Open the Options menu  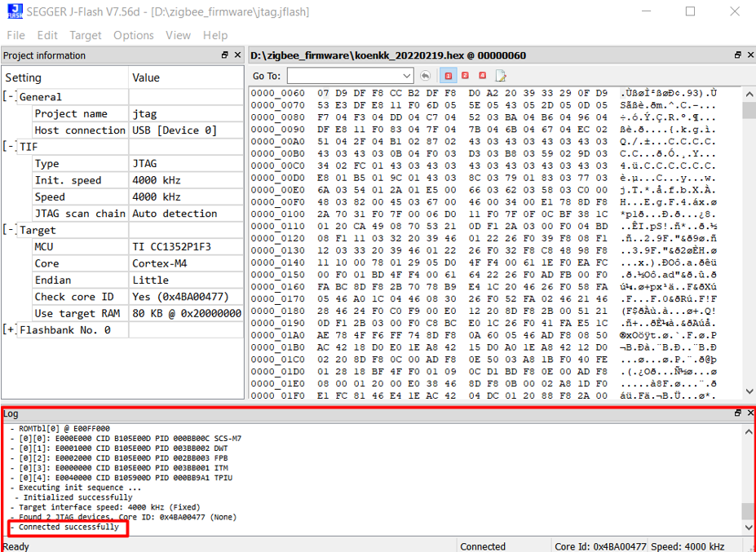coord(134,35)
